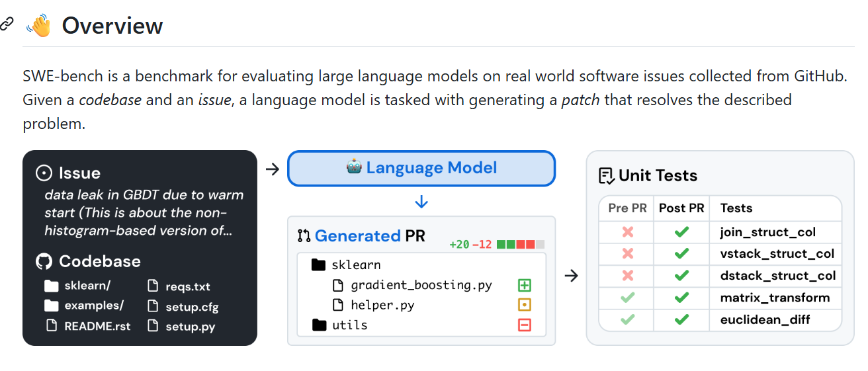Click the Overview heading text
This screenshot has height=371, width=868.
click(x=112, y=26)
